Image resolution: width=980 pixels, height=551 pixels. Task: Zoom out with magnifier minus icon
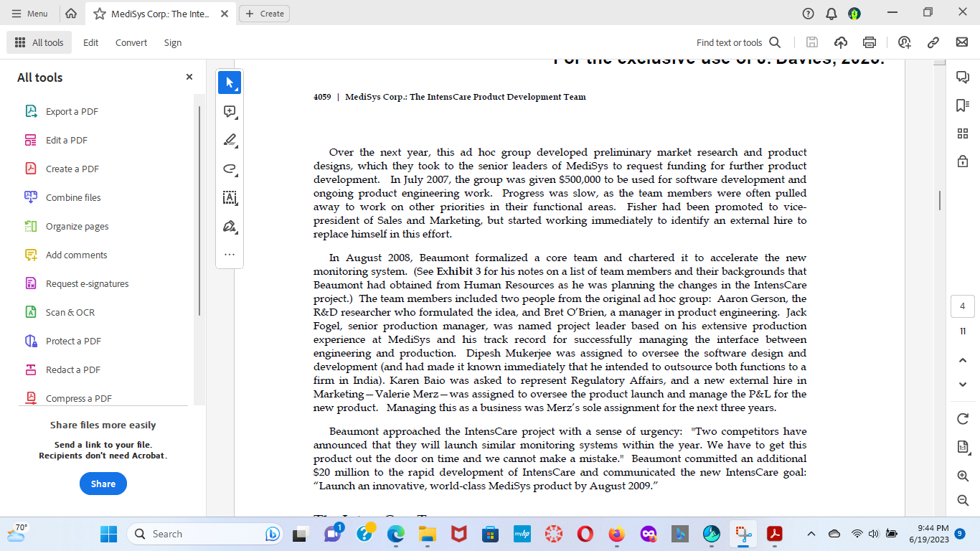962,500
